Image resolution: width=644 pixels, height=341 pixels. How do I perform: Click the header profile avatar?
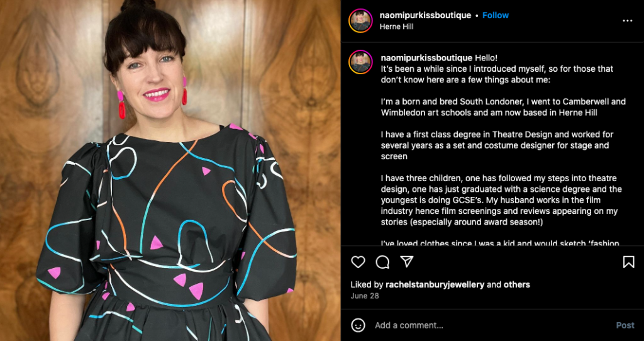click(x=360, y=21)
